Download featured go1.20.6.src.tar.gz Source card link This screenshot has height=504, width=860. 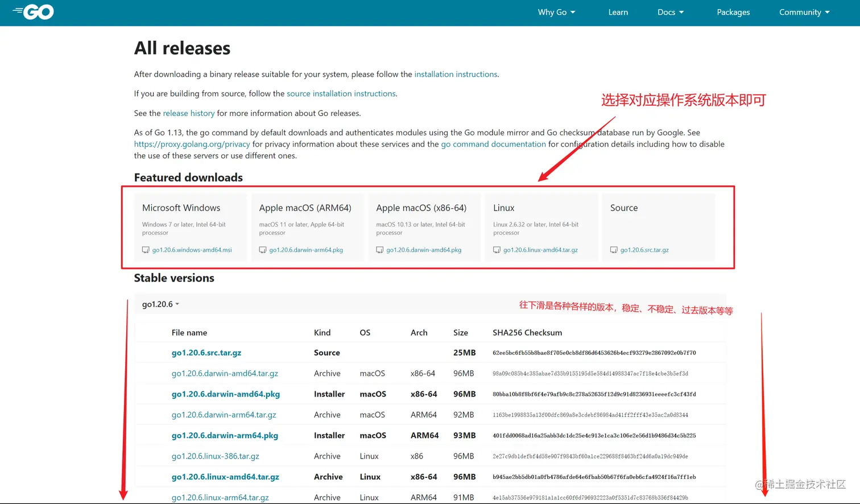coord(644,250)
